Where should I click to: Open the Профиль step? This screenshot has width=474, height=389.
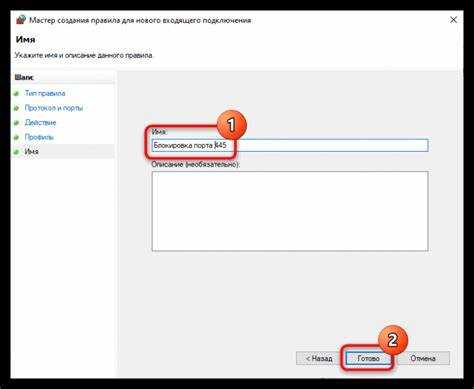pyautogui.click(x=39, y=137)
